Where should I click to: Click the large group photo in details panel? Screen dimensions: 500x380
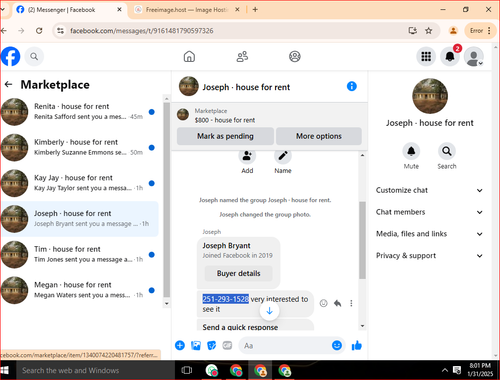pyautogui.click(x=430, y=96)
